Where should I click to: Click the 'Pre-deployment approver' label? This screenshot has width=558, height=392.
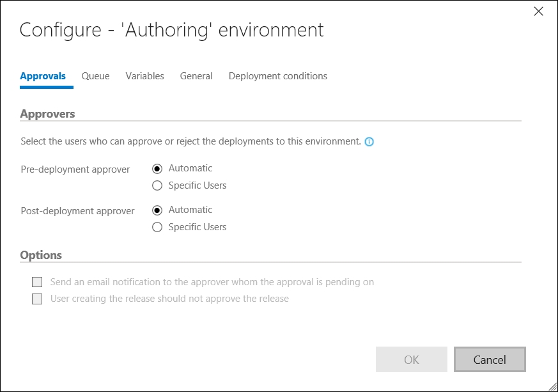[75, 169]
